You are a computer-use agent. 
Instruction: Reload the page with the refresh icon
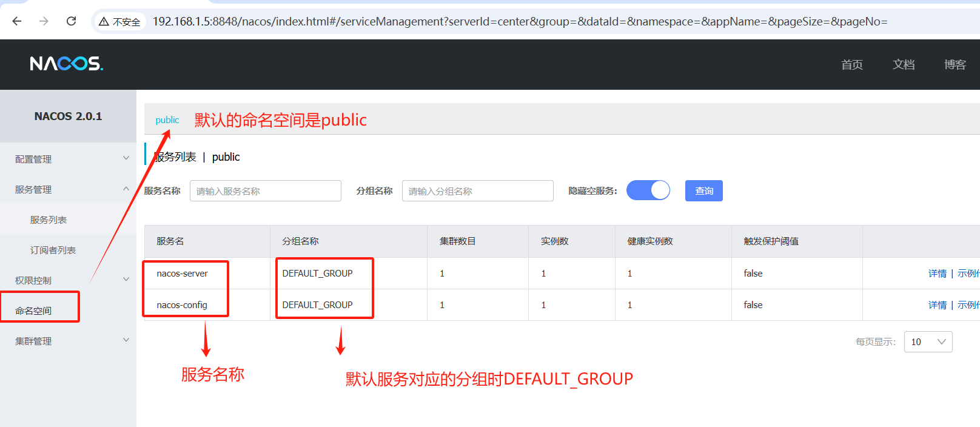[71, 21]
